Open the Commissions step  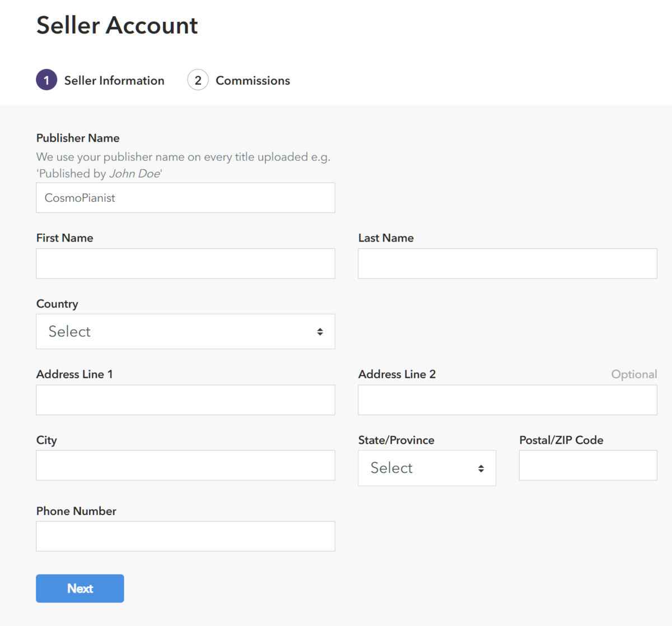(253, 81)
